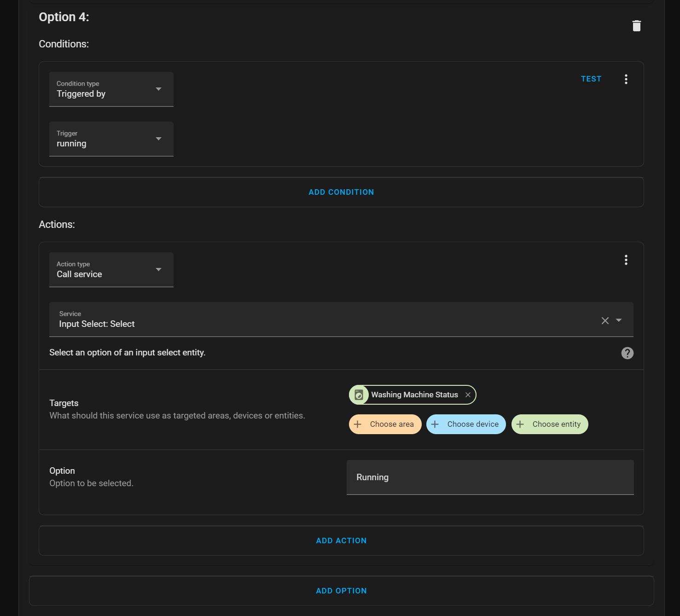This screenshot has height=616, width=680.
Task: Expand the Condition type dropdown
Action: [x=111, y=89]
